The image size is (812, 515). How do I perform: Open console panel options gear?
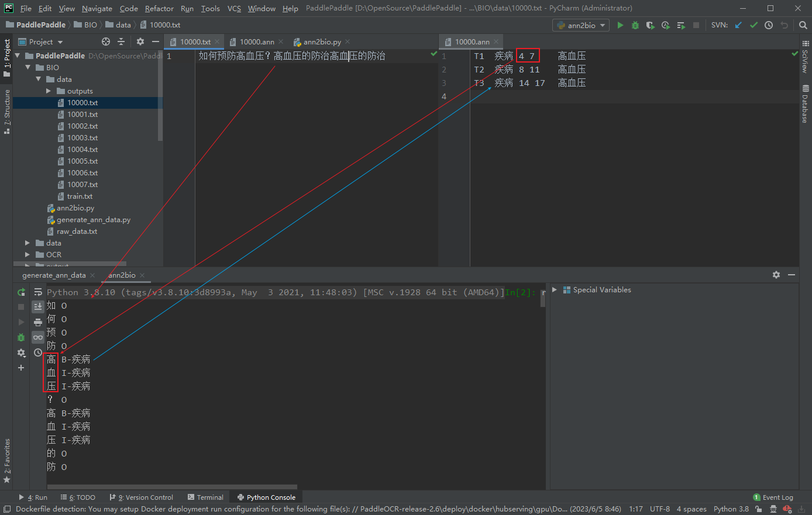(776, 275)
